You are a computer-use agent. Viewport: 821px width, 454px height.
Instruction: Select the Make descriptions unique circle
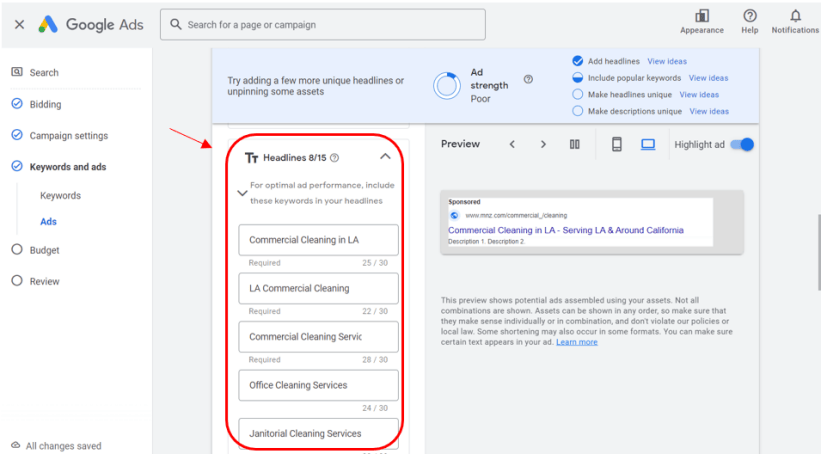(578, 111)
